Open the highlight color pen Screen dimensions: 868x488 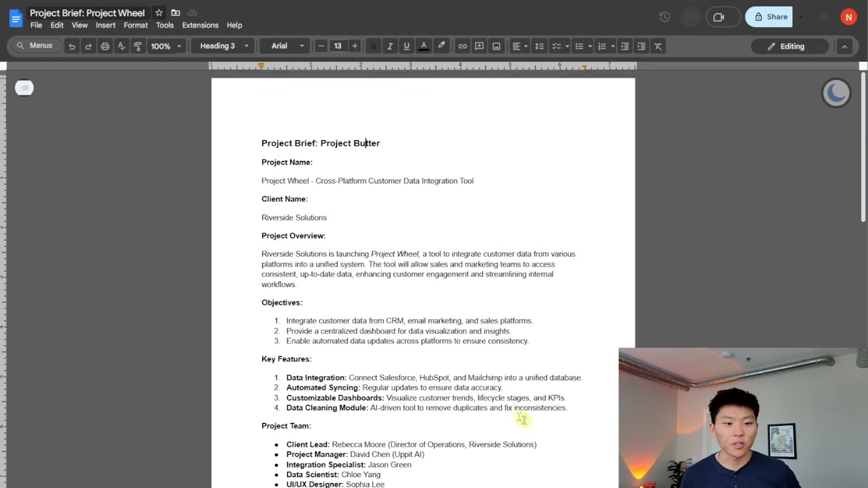click(x=442, y=46)
